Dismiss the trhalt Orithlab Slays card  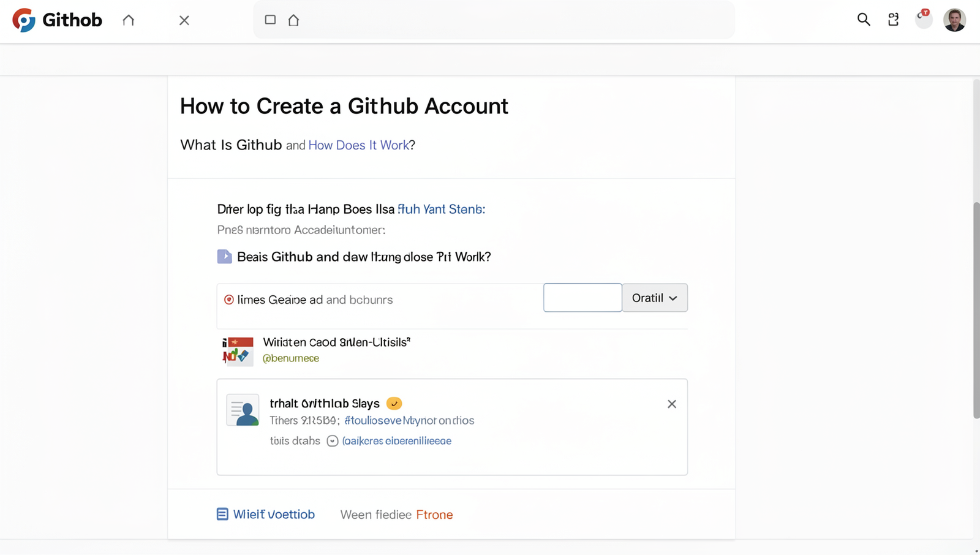click(672, 404)
